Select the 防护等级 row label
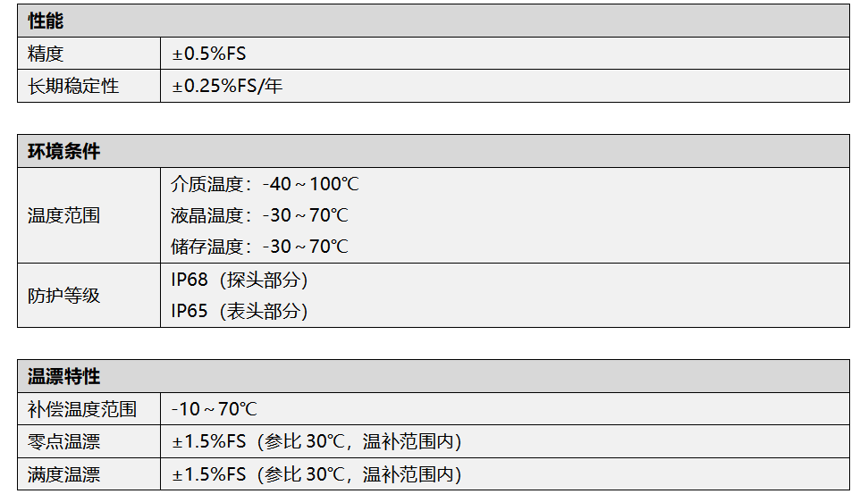 [x=63, y=296]
